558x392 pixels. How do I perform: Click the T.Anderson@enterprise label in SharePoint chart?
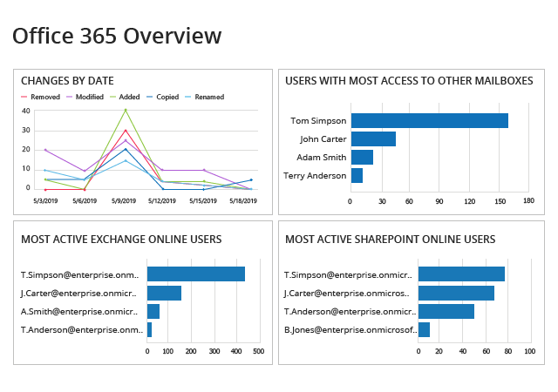click(x=350, y=312)
